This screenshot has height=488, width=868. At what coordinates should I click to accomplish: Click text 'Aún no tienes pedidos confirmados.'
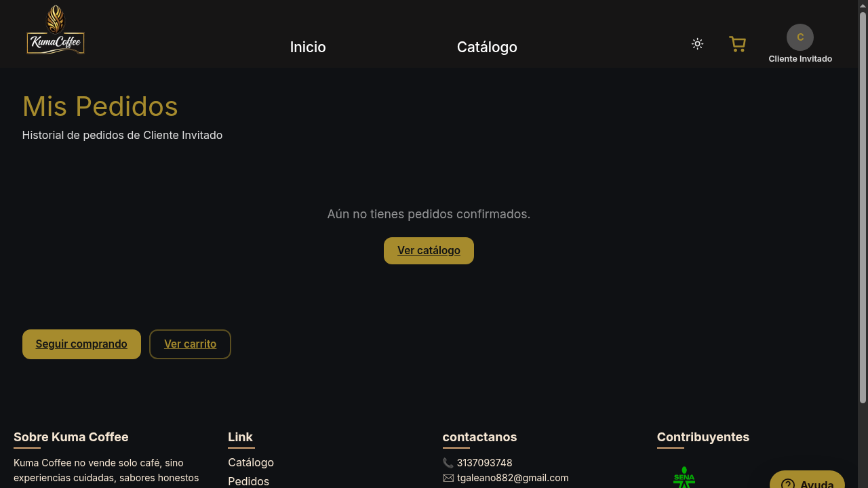429,214
